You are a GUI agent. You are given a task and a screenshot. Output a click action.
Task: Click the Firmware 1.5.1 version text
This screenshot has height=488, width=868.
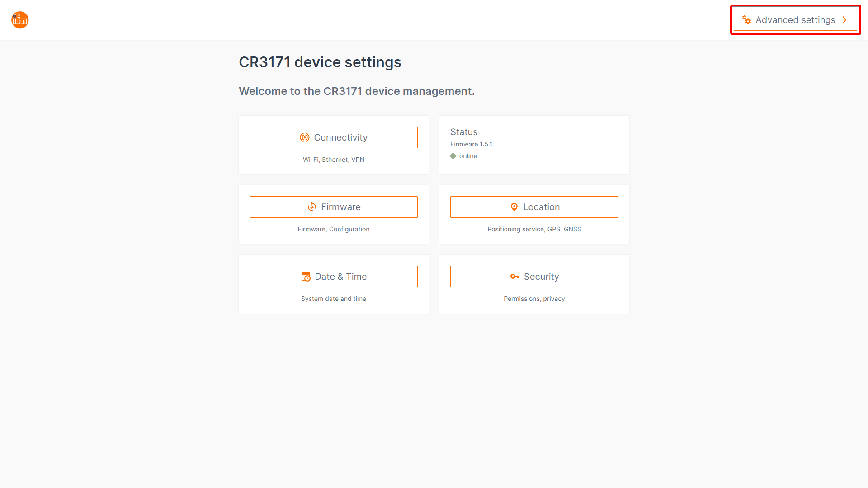[471, 144]
